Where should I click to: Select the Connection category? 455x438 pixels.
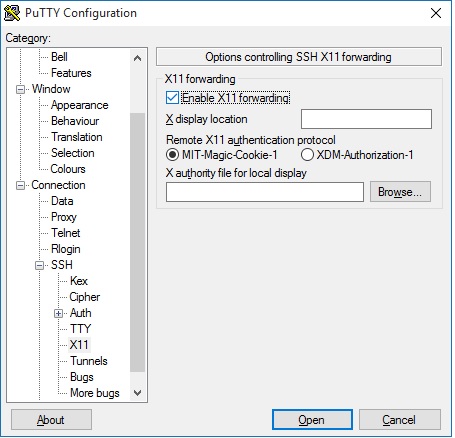pyautogui.click(x=58, y=185)
